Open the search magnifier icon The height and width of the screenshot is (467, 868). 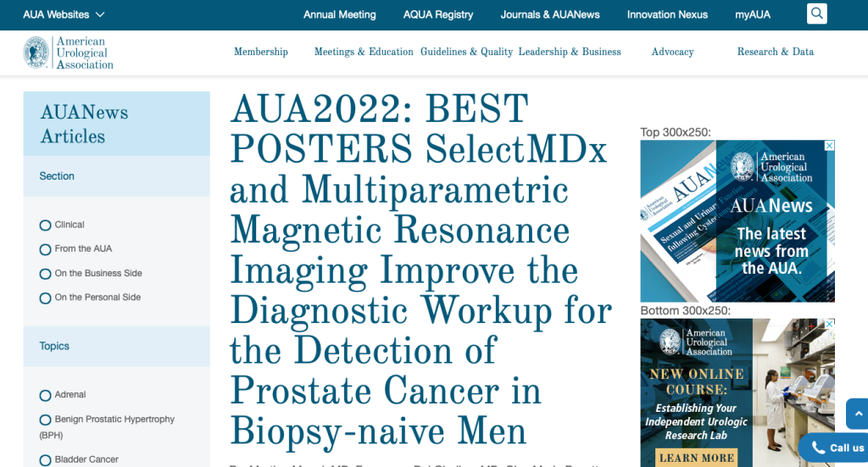click(816, 14)
